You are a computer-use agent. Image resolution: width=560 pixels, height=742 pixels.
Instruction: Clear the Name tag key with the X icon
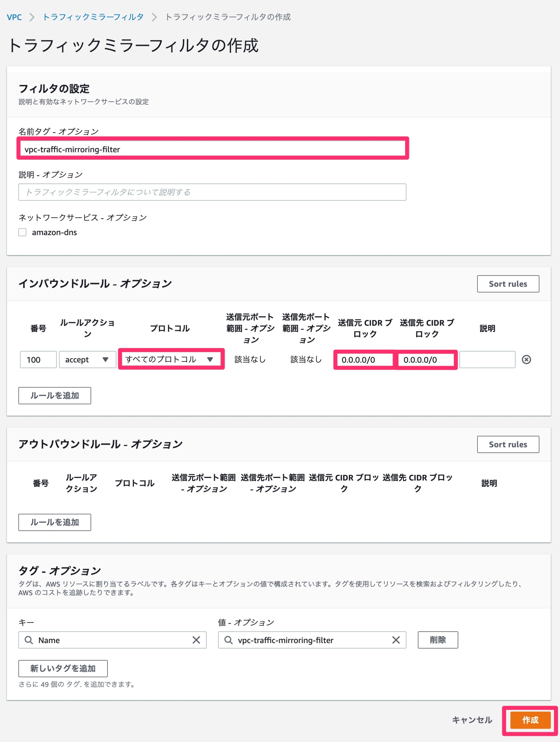click(196, 640)
